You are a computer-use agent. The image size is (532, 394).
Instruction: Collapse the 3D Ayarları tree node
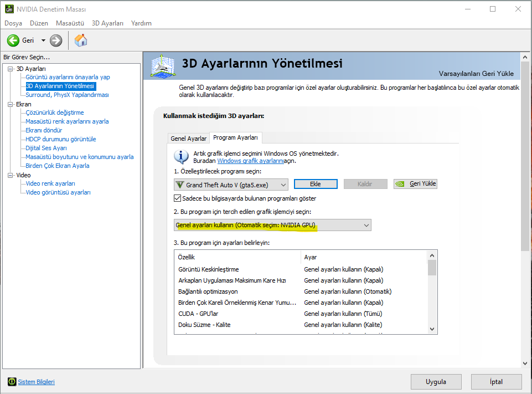11,69
